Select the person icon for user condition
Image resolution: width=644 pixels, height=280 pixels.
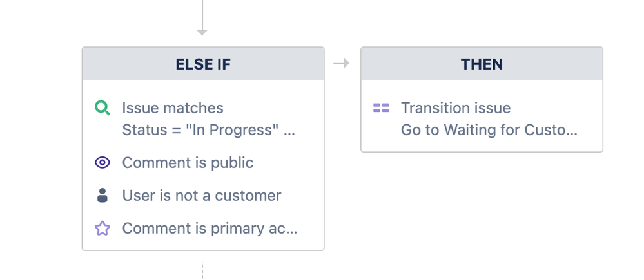click(102, 195)
